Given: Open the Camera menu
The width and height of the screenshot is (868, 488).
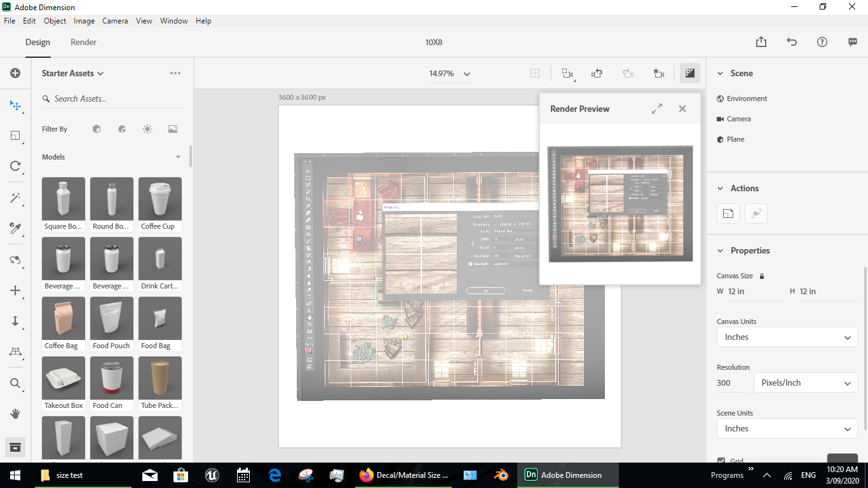Looking at the screenshot, I should [x=115, y=21].
